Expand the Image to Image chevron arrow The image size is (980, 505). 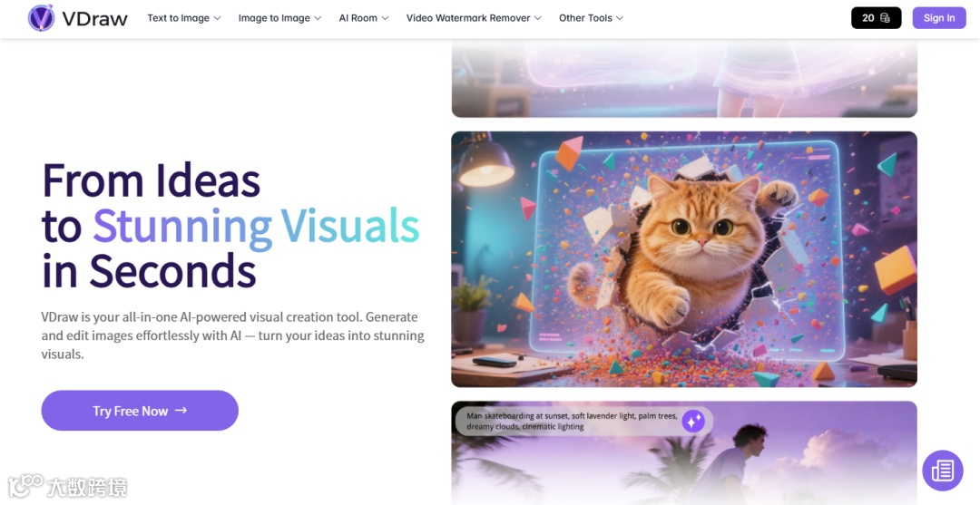(318, 18)
